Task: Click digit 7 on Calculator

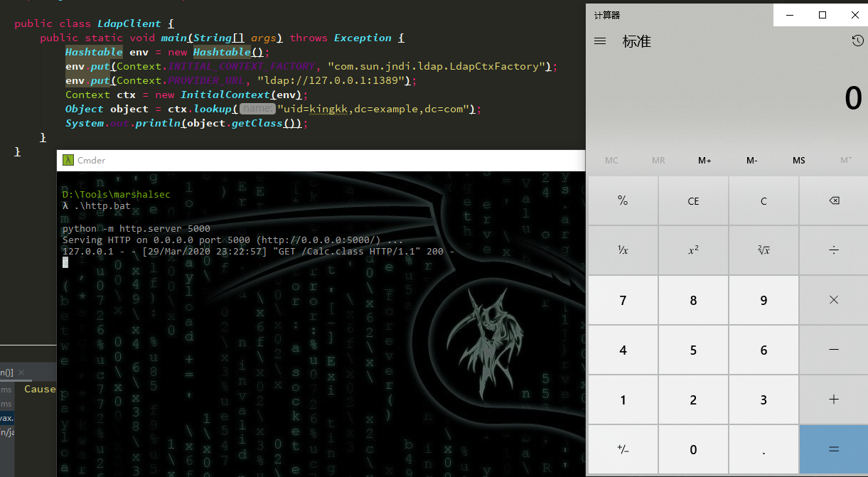Action: 623,300
